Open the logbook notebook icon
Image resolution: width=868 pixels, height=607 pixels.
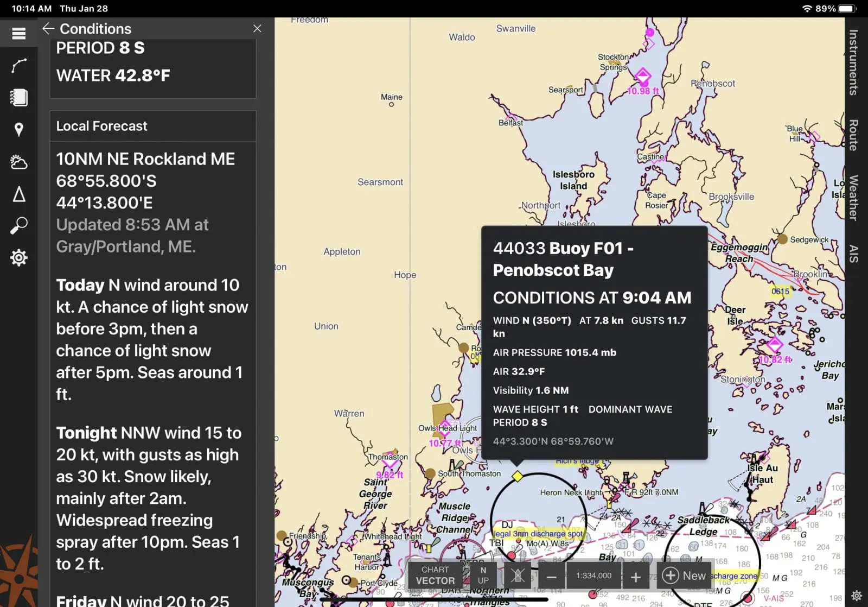point(19,98)
